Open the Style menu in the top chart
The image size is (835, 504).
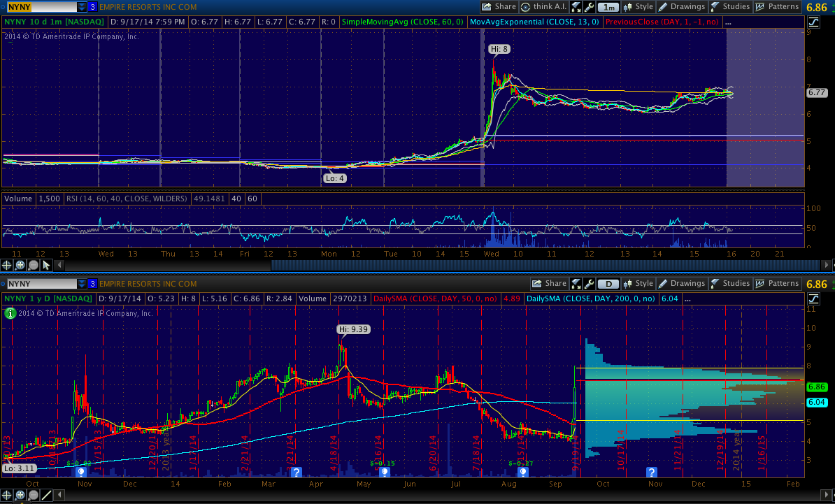coord(638,7)
